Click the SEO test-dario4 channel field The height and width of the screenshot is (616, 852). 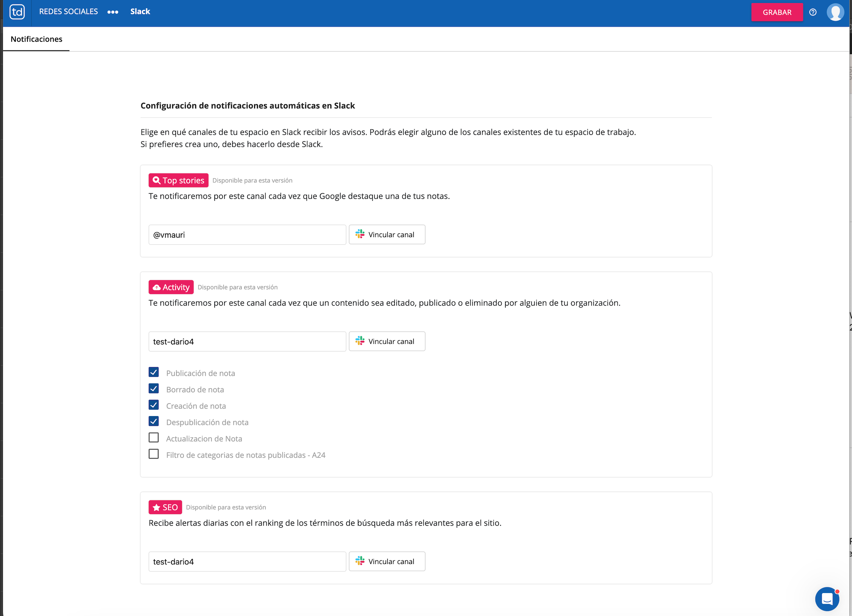click(247, 562)
